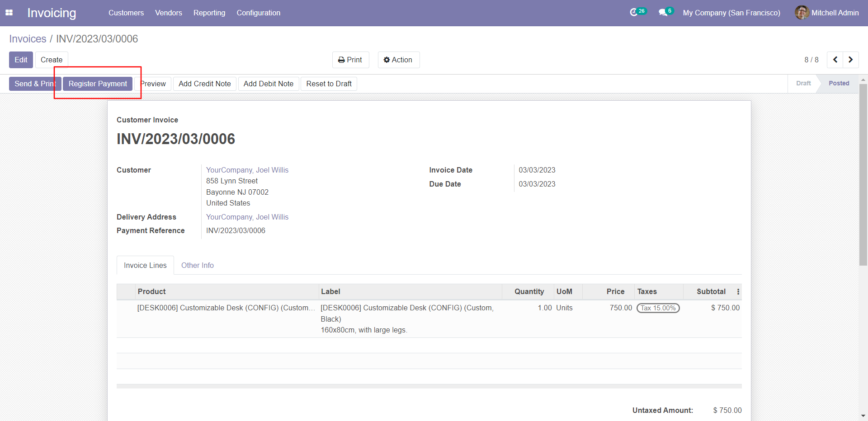
Task: Open the company switcher My Company (San Francisco)
Action: point(731,13)
